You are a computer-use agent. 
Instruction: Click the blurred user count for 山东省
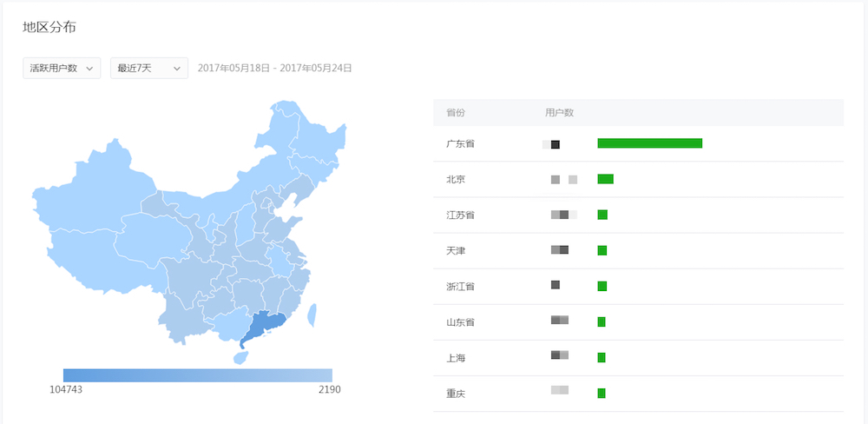point(560,320)
